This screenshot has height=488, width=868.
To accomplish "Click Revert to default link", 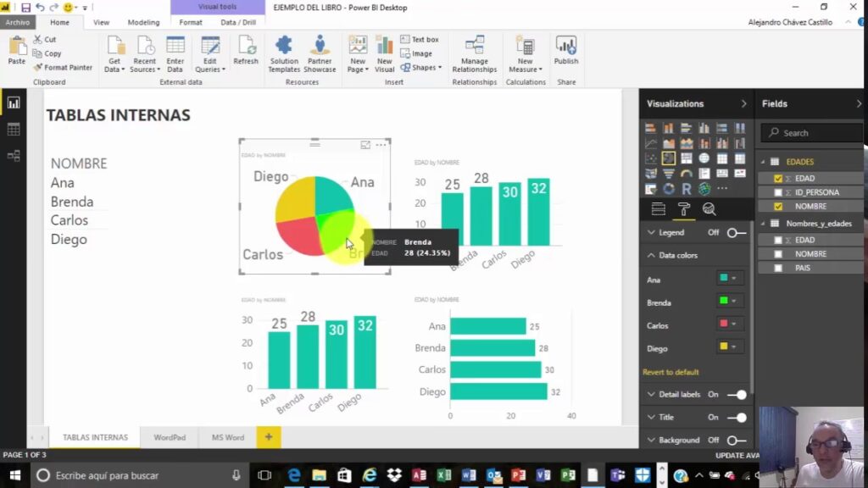I will (670, 372).
